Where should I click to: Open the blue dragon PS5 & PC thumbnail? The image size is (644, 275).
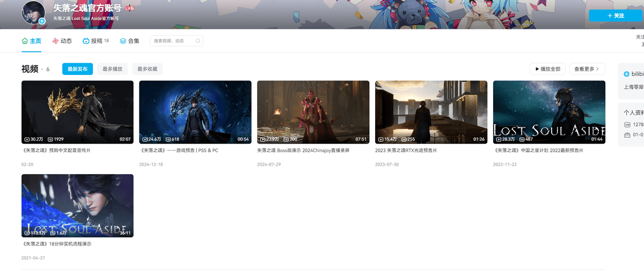point(195,112)
